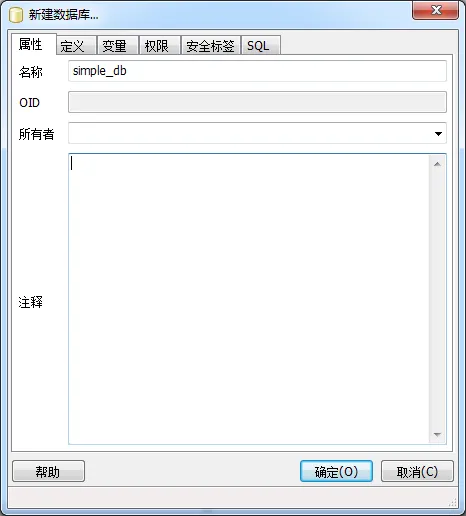Screen dimensions: 466x516
Task: Click the 注释 scrollbar up arrow
Action: click(x=438, y=164)
